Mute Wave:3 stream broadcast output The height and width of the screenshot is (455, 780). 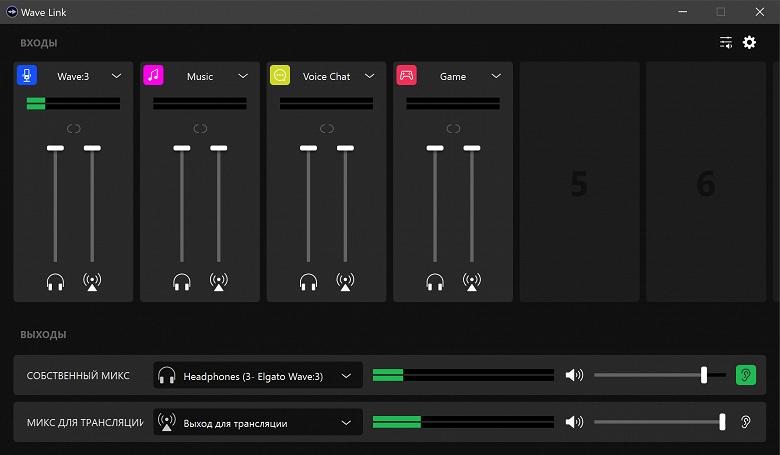click(x=92, y=282)
